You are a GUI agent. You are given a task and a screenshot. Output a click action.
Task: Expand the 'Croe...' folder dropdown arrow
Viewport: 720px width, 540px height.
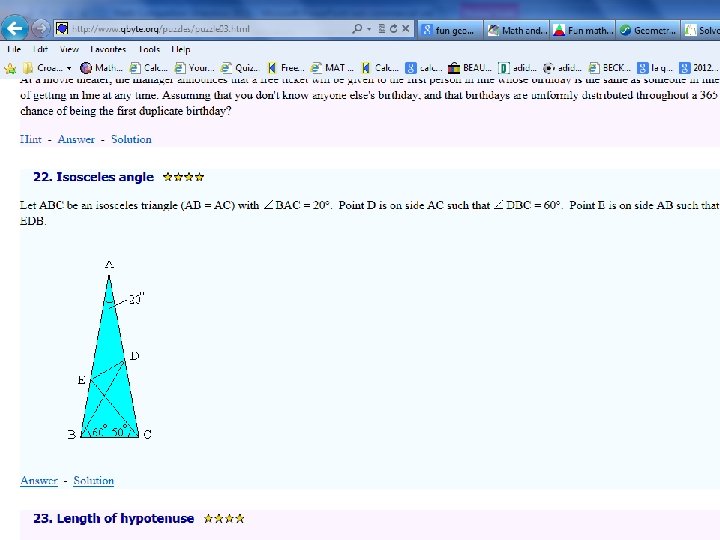(69, 68)
